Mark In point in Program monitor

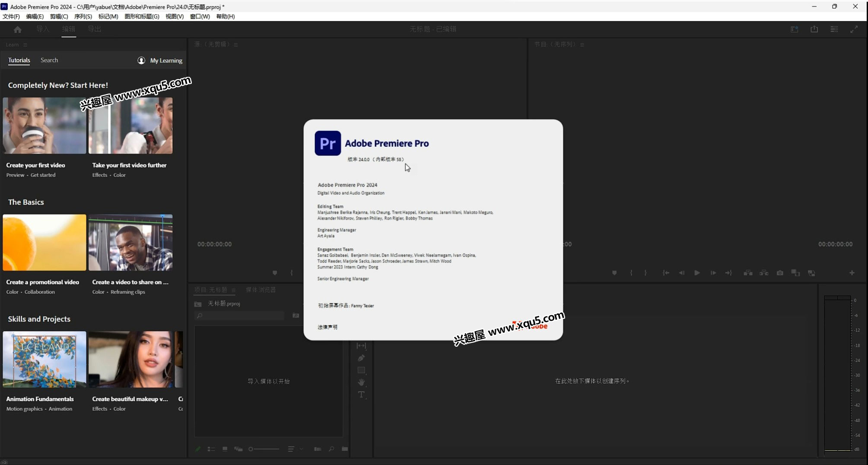pyautogui.click(x=631, y=273)
